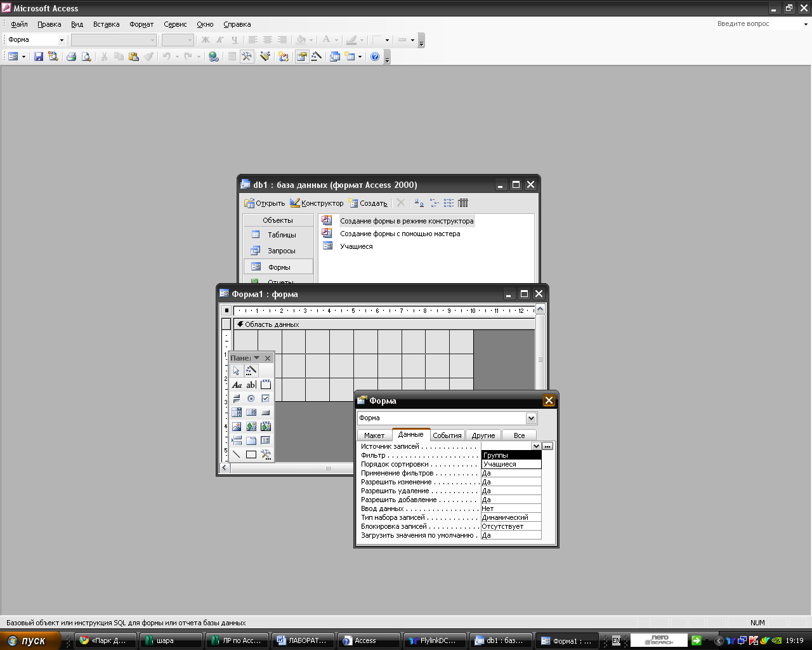Viewport: 812px width, 650px height.
Task: Choose the Tab Control tool in toolbox
Action: 251,441
